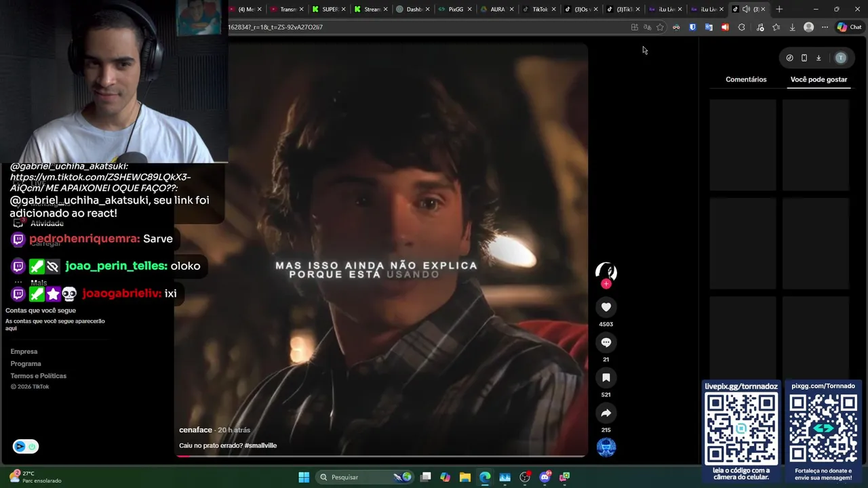Switch to Você pode gostar tab

[818, 79]
